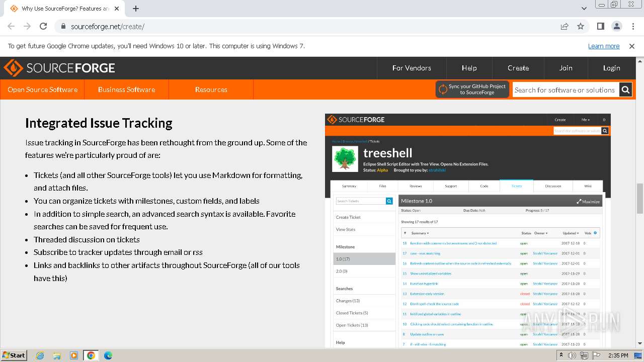Image resolution: width=644 pixels, height=362 pixels.
Task: Open the Learn more link
Action: point(604,46)
